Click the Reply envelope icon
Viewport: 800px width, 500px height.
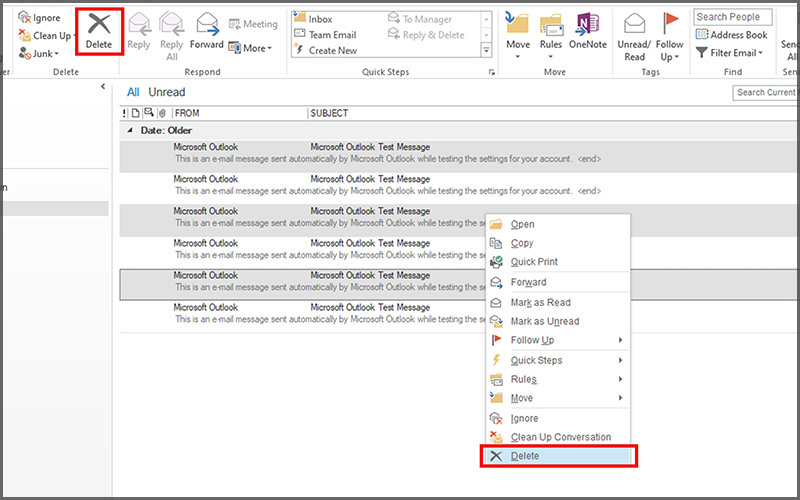tap(139, 24)
